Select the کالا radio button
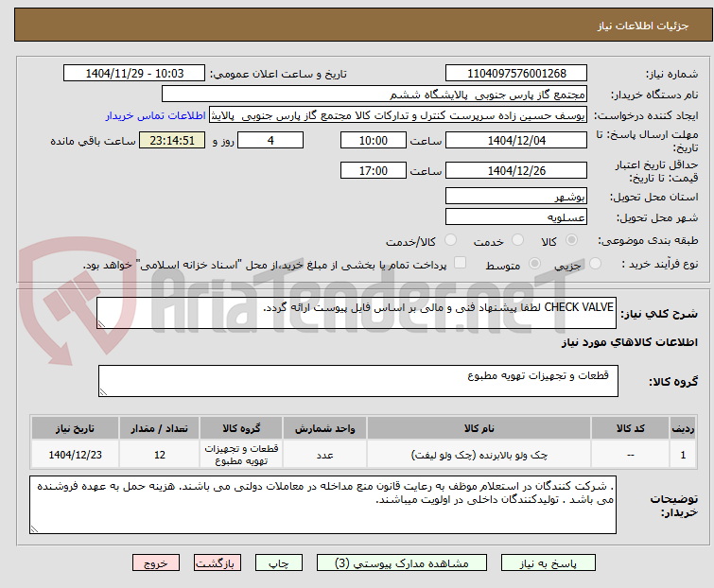The height and width of the screenshot is (588, 714). click(571, 240)
